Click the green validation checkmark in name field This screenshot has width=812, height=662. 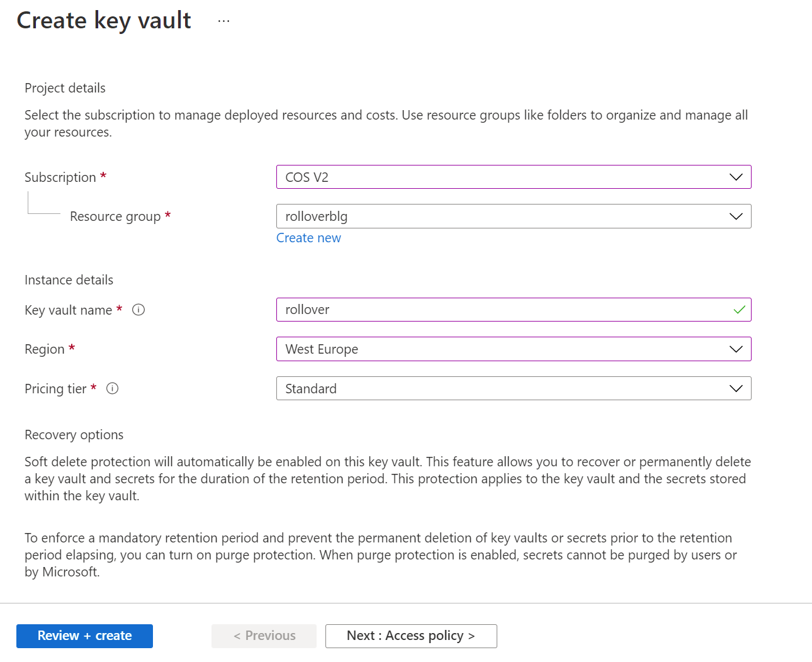(739, 310)
